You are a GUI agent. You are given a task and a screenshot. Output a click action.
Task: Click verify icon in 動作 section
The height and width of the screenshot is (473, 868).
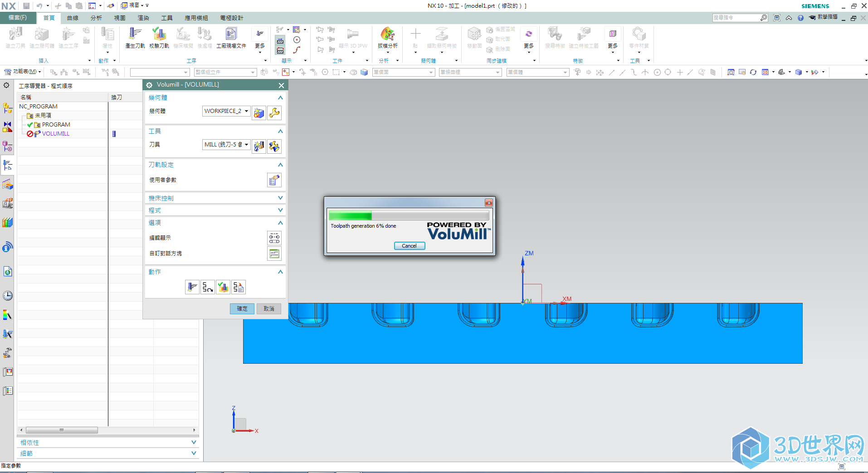[223, 287]
